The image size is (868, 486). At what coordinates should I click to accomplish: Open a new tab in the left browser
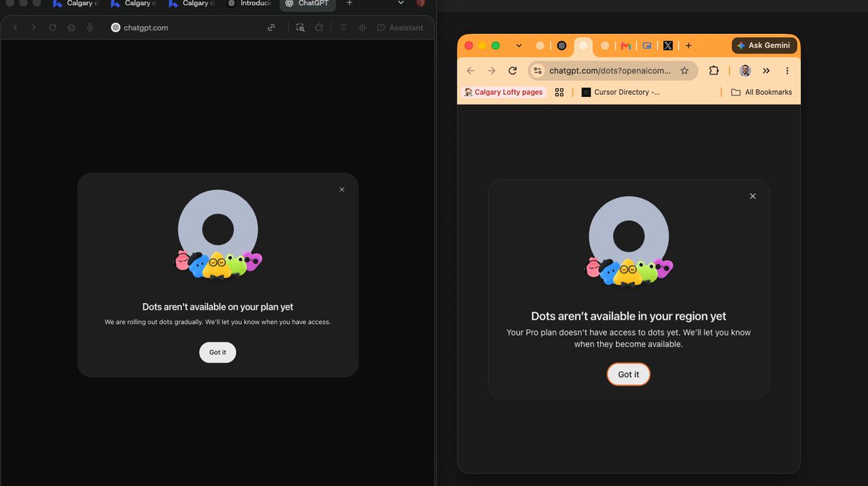click(350, 4)
